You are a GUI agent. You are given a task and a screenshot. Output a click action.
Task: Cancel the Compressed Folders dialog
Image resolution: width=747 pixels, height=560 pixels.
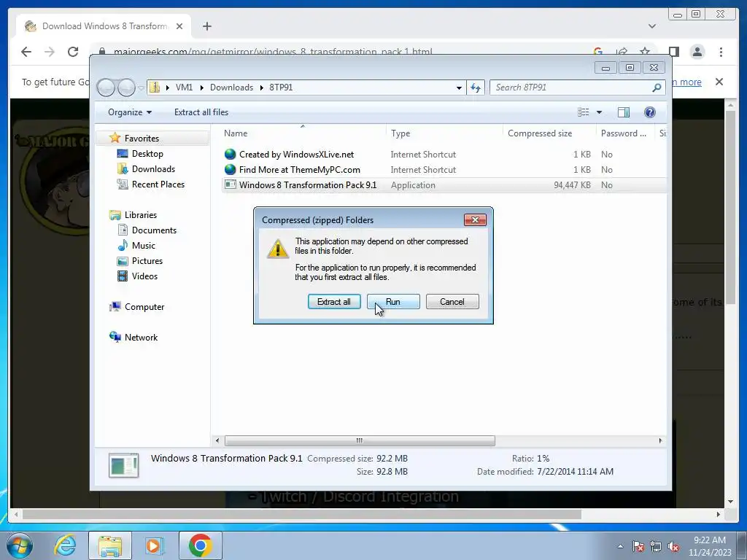[452, 302]
